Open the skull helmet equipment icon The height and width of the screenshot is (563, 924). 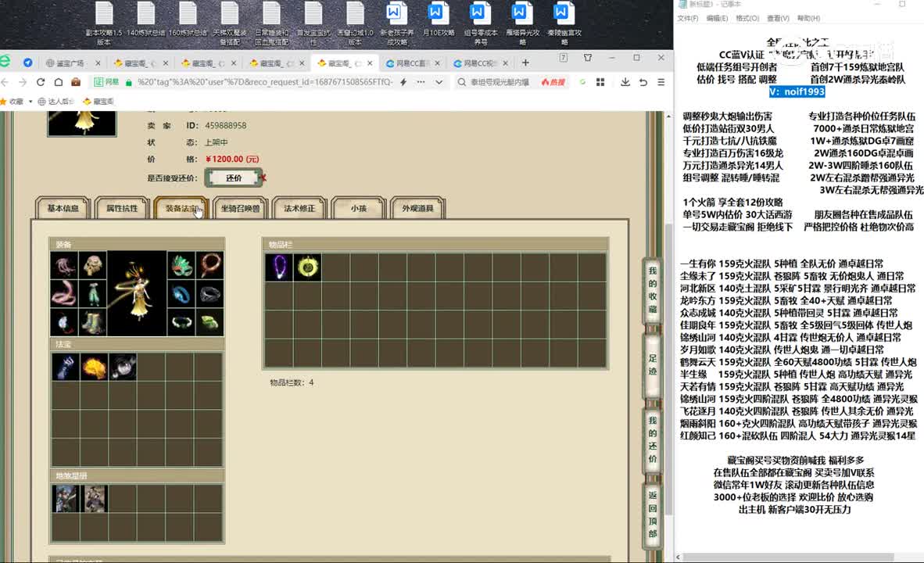[92, 265]
